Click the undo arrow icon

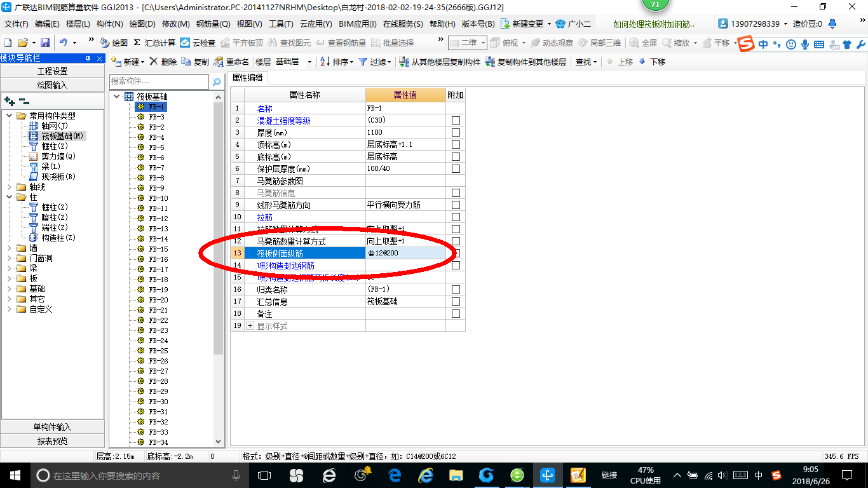click(x=64, y=43)
